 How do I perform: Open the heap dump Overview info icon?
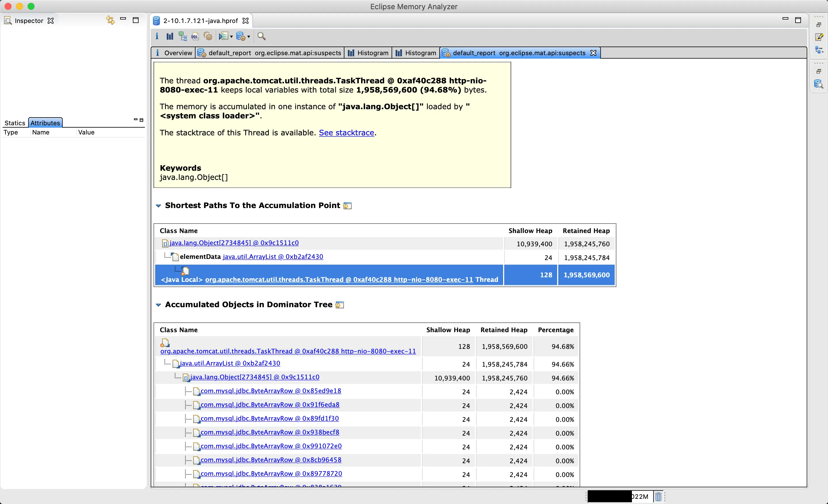pyautogui.click(x=157, y=36)
